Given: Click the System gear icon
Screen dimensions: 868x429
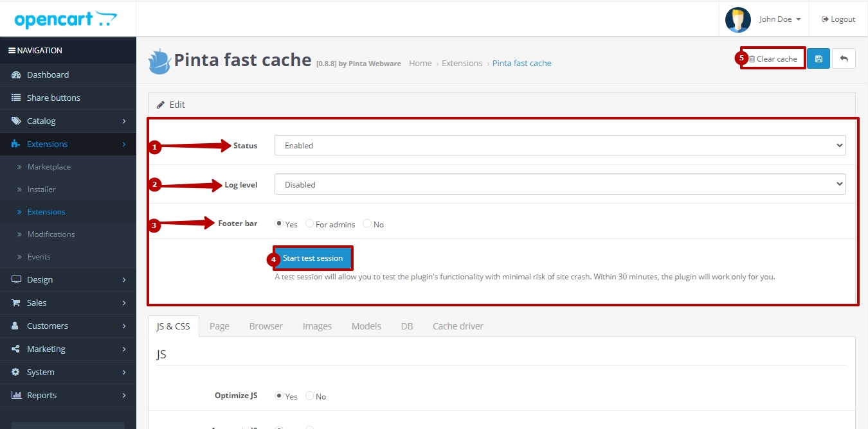Looking at the screenshot, I should (16, 372).
